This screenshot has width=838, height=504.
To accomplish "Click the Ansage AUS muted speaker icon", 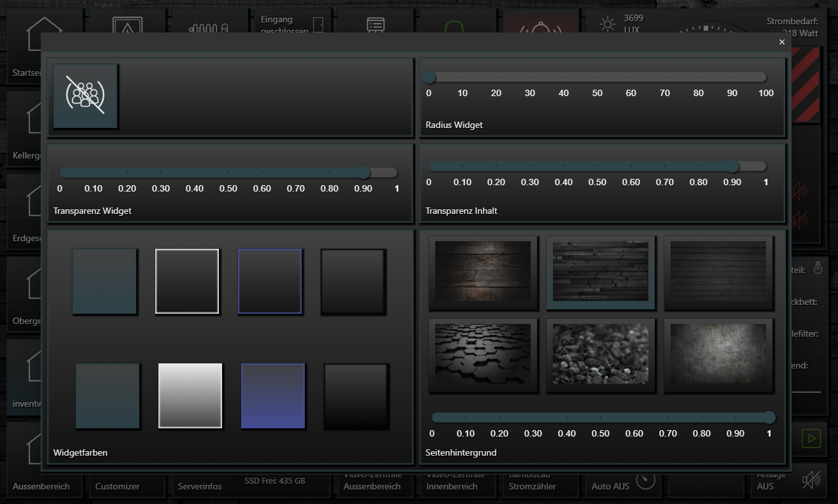I will tap(811, 480).
